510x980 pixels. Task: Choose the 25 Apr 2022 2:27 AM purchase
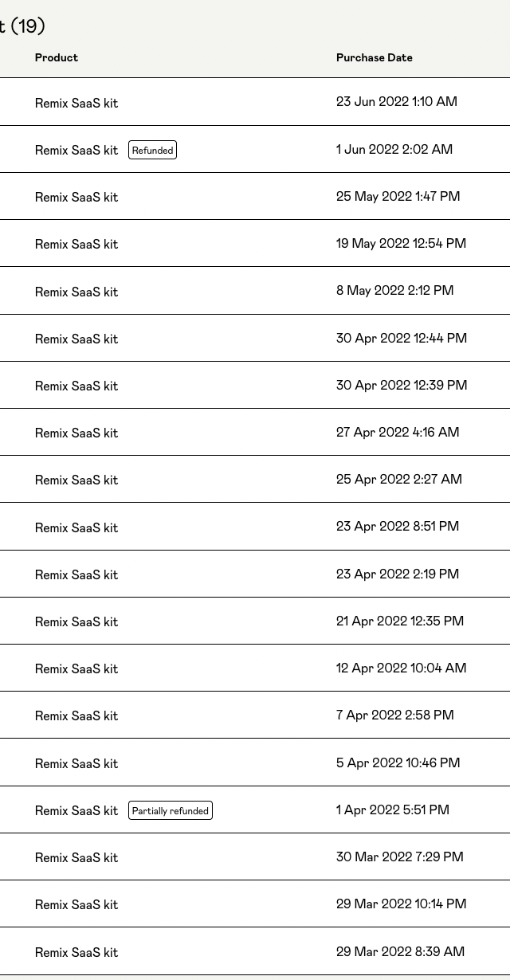[255, 479]
